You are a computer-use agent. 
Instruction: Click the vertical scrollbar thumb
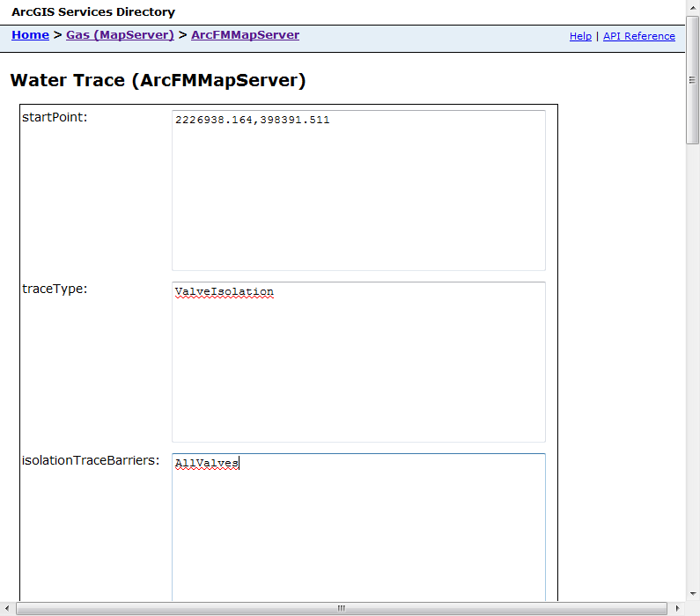[x=693, y=80]
